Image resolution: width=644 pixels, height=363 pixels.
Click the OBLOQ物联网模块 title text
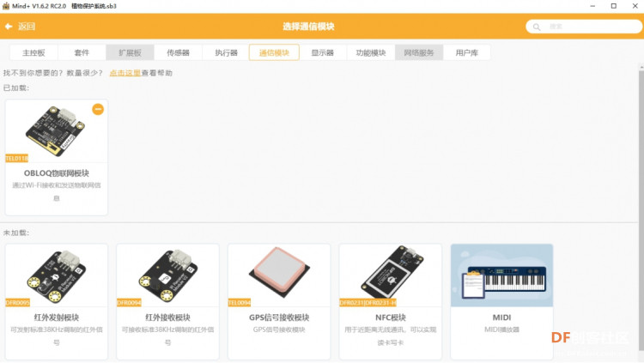pyautogui.click(x=57, y=173)
